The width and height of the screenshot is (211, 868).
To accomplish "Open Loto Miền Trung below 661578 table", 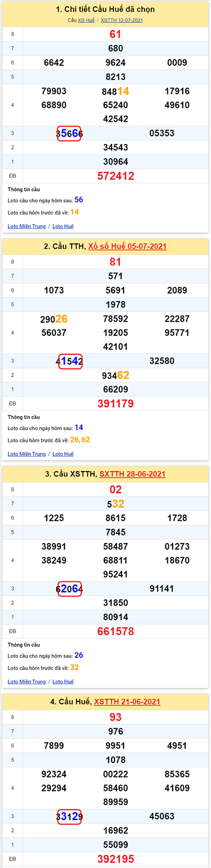I will point(26,682).
